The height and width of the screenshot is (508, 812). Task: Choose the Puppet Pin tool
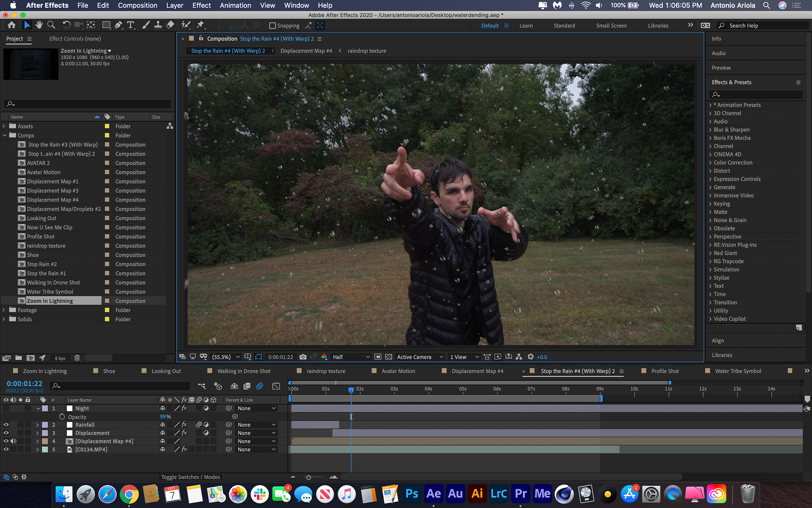tap(200, 25)
